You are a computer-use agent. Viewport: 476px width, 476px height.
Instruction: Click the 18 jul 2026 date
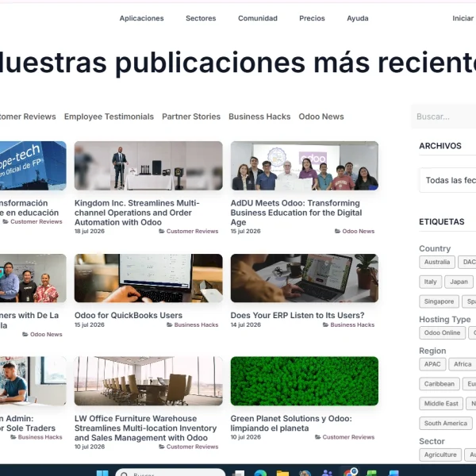pyautogui.click(x=90, y=232)
